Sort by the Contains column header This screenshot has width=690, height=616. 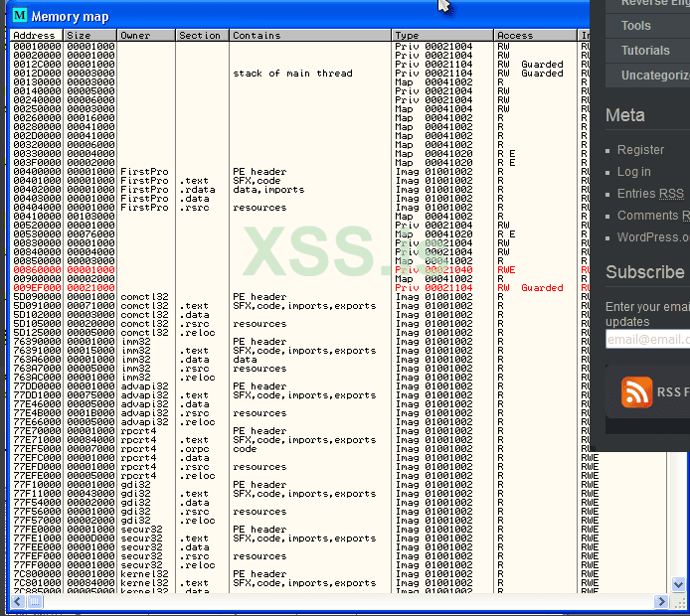click(x=310, y=35)
